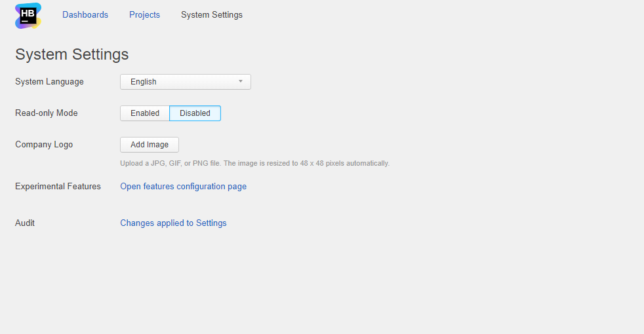Click the English value in language dropdown
This screenshot has height=334, width=644.
(144, 82)
